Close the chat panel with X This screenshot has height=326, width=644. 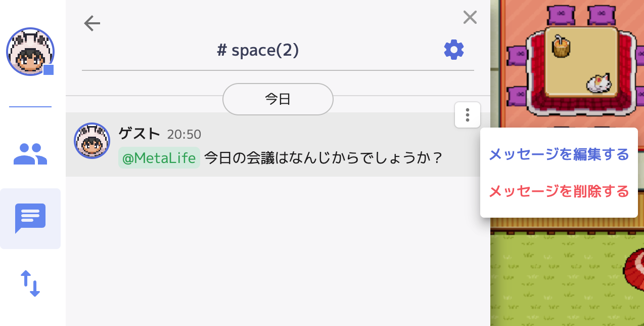[x=470, y=18]
